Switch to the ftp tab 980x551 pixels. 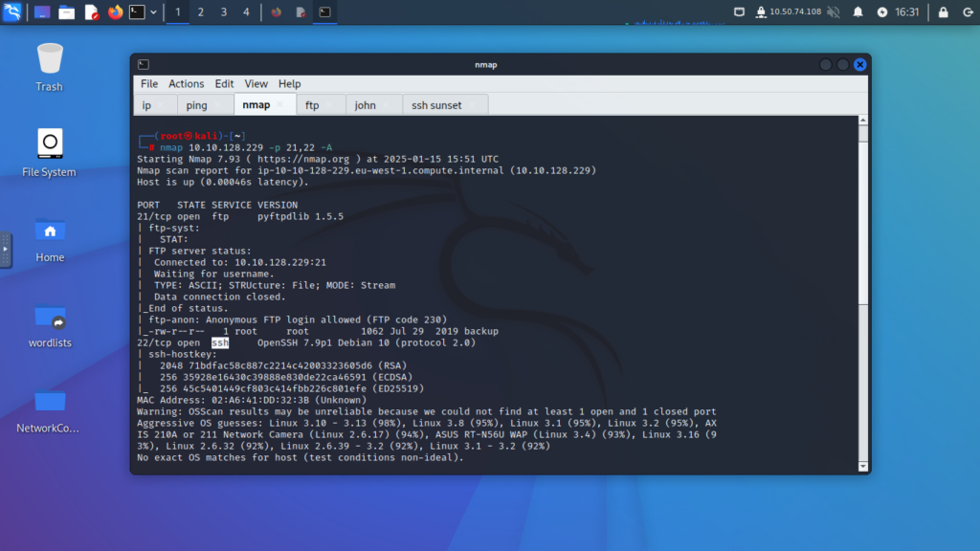point(312,105)
